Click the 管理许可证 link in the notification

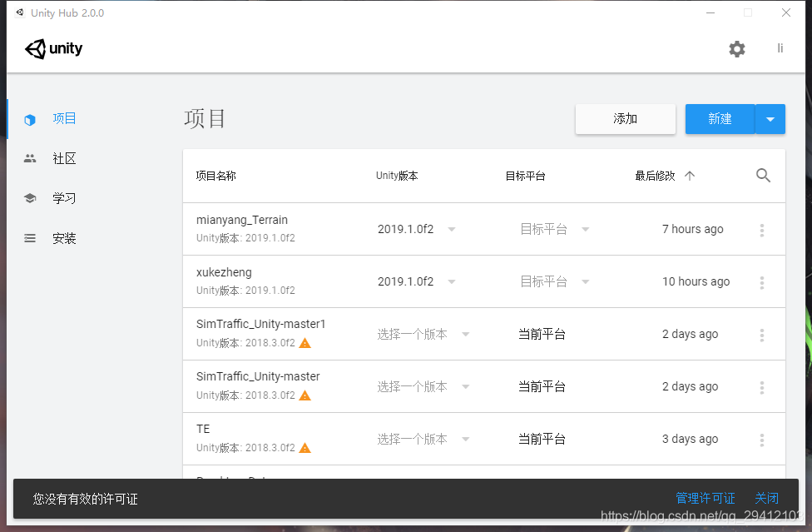point(705,499)
